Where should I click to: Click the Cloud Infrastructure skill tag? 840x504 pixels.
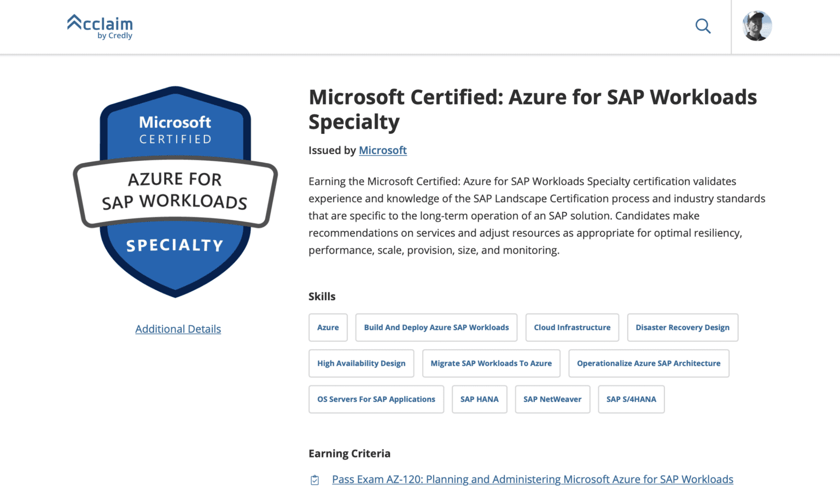[x=572, y=327]
